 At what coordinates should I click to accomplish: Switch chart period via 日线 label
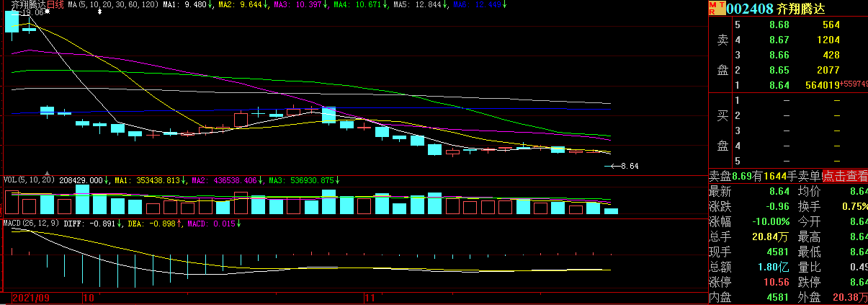55,5
